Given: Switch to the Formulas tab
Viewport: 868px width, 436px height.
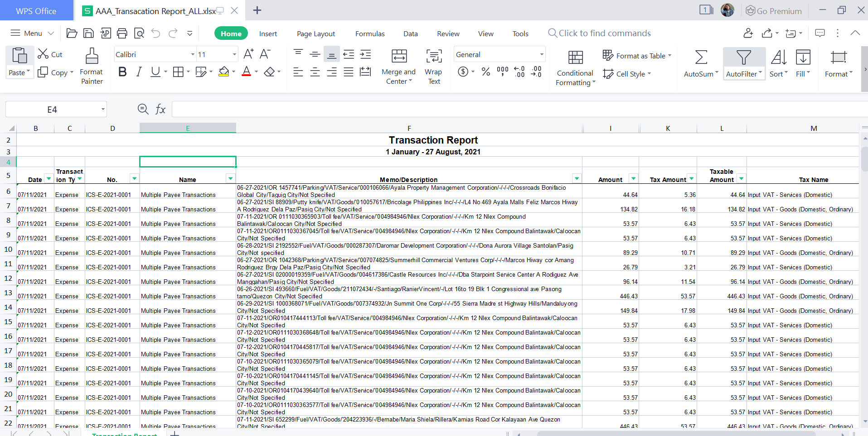Looking at the screenshot, I should tap(370, 34).
